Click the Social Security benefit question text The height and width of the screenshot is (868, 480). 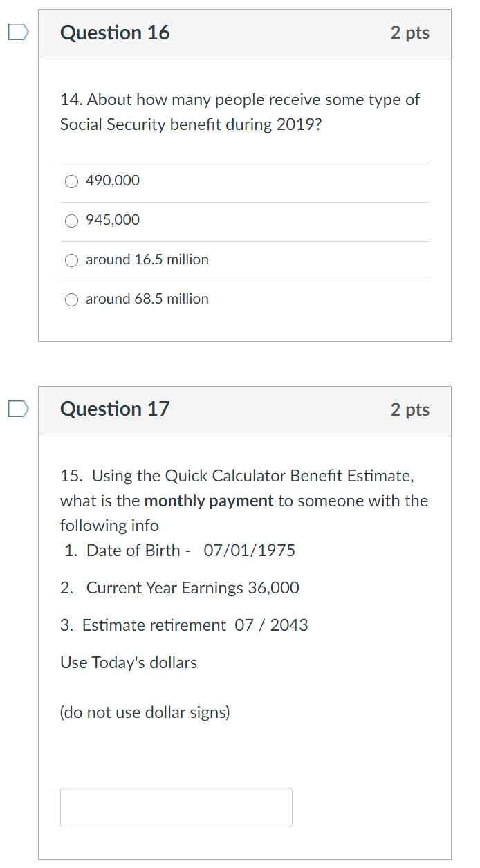(x=239, y=112)
